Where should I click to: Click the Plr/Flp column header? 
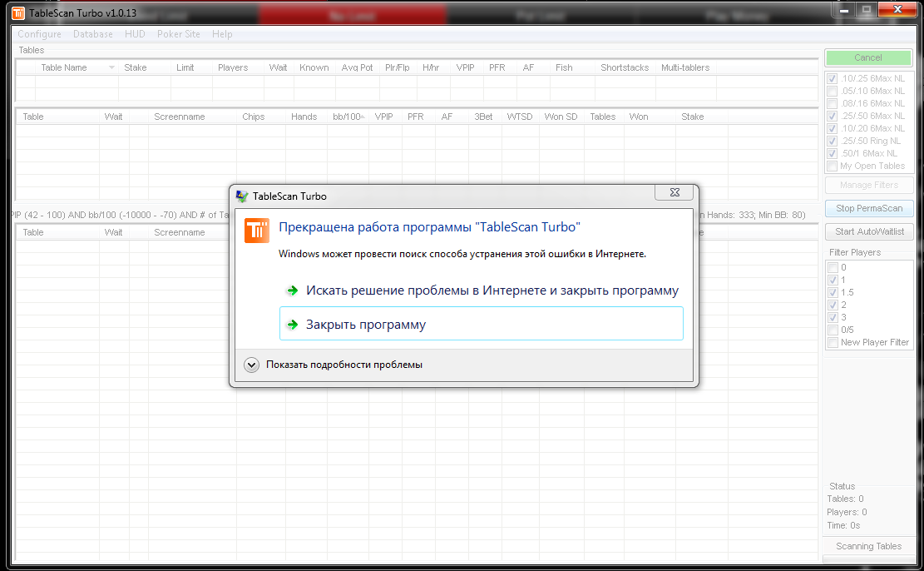point(398,67)
